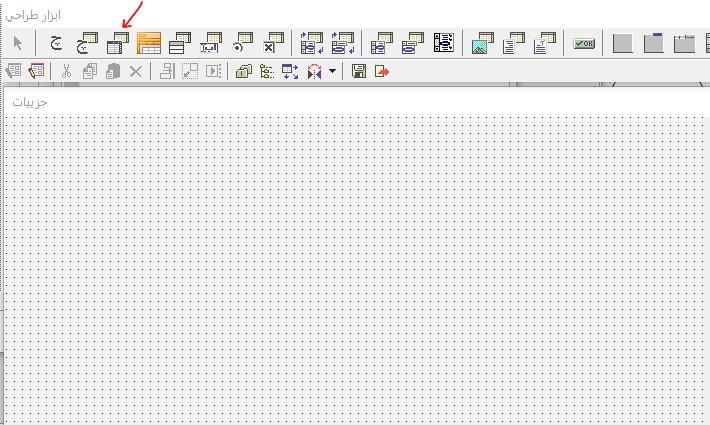Click the green OK button tool
Image resolution: width=710 pixels, height=425 pixels.
tap(584, 43)
